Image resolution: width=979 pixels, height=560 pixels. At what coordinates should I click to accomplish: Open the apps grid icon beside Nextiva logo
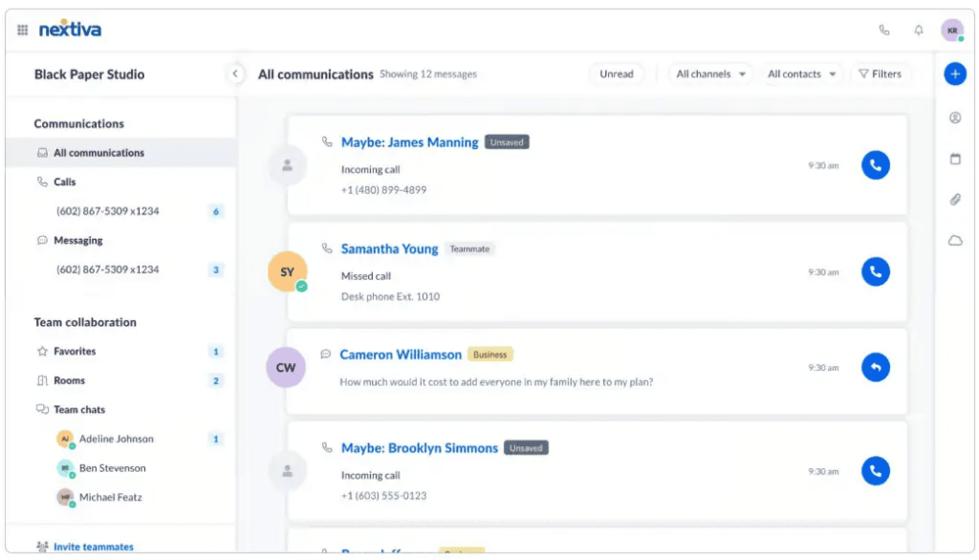pyautogui.click(x=21, y=29)
